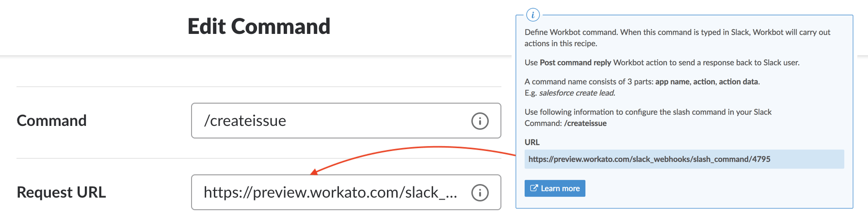Open the Learn more button
Viewport: 868px width, 216px height.
click(555, 188)
